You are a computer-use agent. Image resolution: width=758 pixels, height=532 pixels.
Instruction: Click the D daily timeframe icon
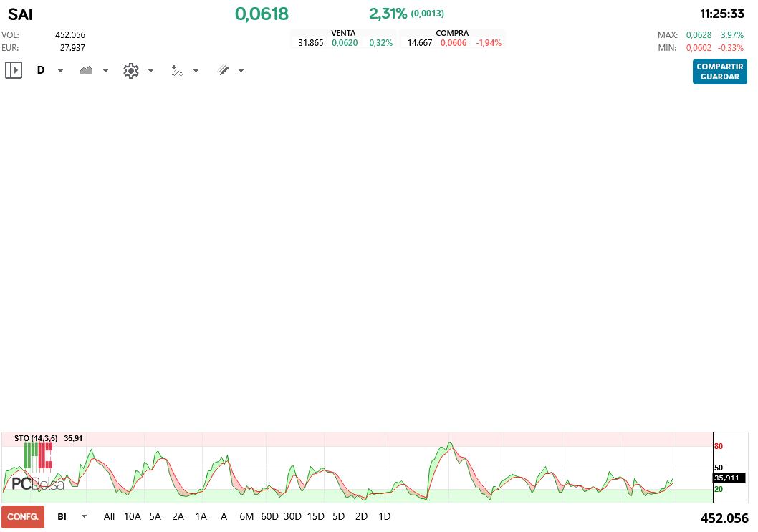click(x=41, y=70)
